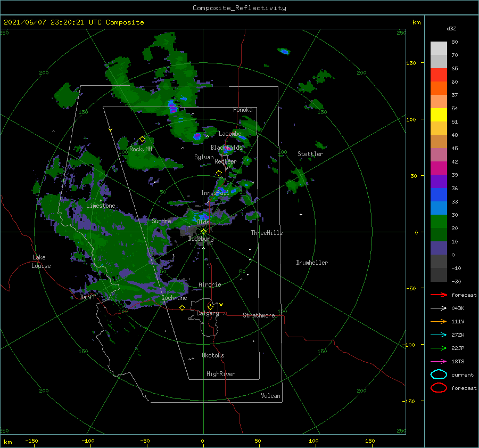Click the cyan 27ZW arrow icon
Viewport: 479px width, 448px height.
click(439, 335)
